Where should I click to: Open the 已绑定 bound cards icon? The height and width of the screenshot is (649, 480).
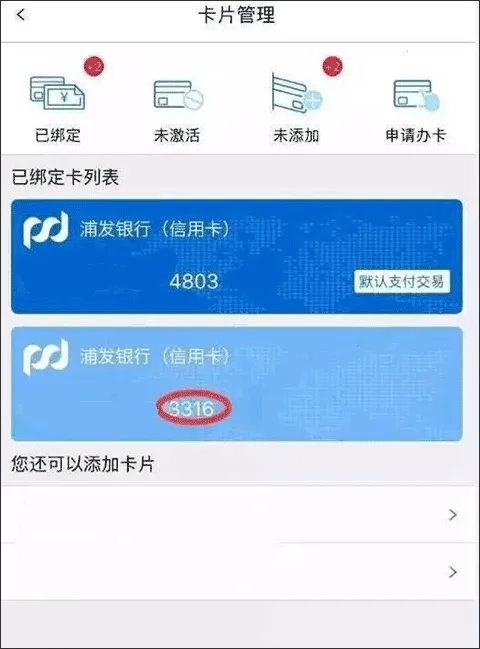[57, 93]
